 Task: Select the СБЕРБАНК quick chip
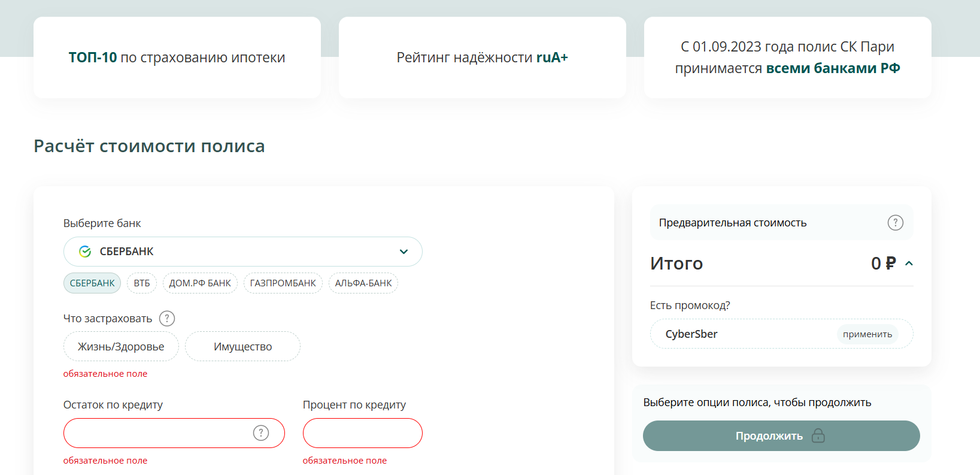tap(92, 283)
